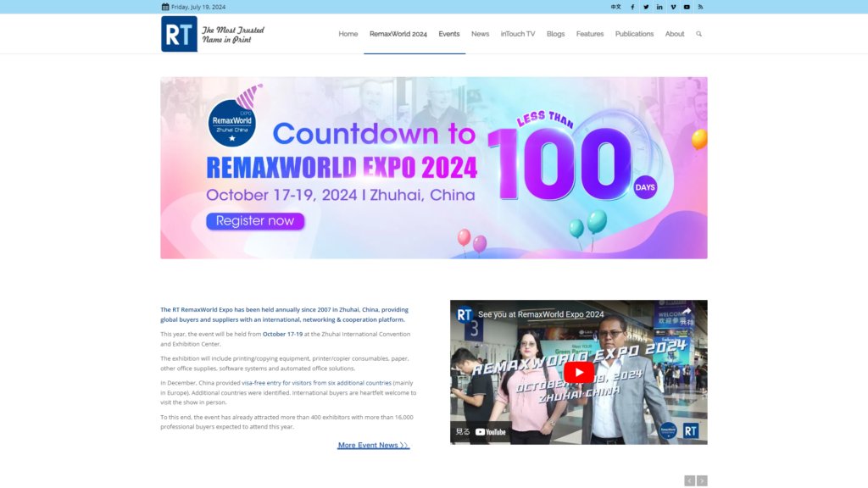Open the RemaxWorld 2024 menu item
This screenshot has height=488, width=868.
pyautogui.click(x=398, y=34)
